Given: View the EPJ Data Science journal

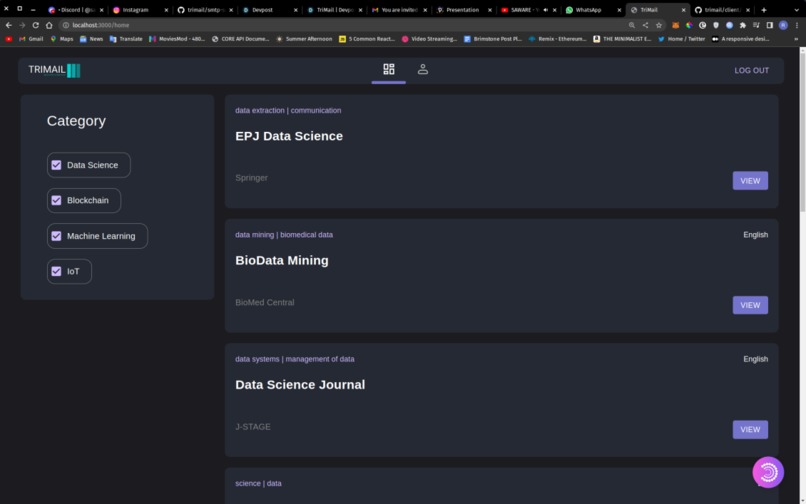Looking at the screenshot, I should 750,181.
